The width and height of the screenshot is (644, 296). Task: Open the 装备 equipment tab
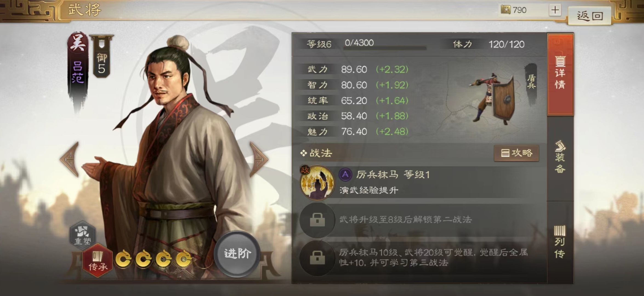pyautogui.click(x=560, y=158)
